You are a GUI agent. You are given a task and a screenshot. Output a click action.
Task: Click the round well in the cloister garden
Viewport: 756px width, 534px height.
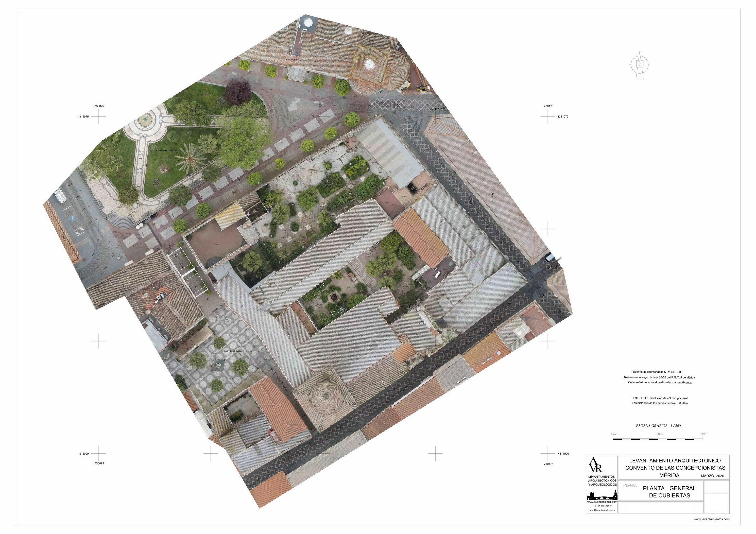pyautogui.click(x=334, y=298)
